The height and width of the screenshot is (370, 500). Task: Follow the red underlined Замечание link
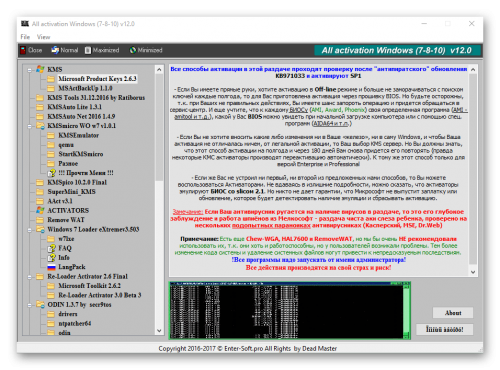coord(187,212)
